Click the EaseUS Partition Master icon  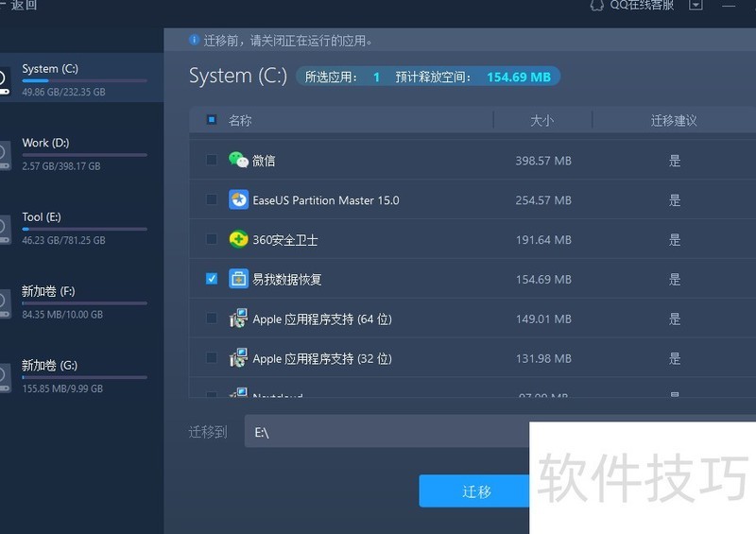click(x=238, y=200)
